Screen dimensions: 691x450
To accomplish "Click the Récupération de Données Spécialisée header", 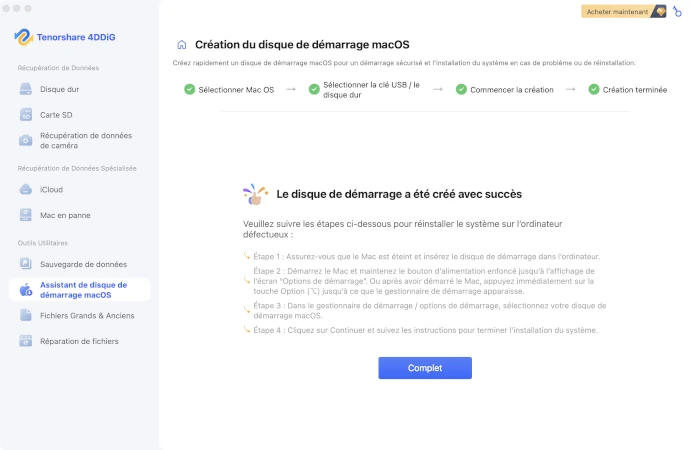I will [77, 168].
